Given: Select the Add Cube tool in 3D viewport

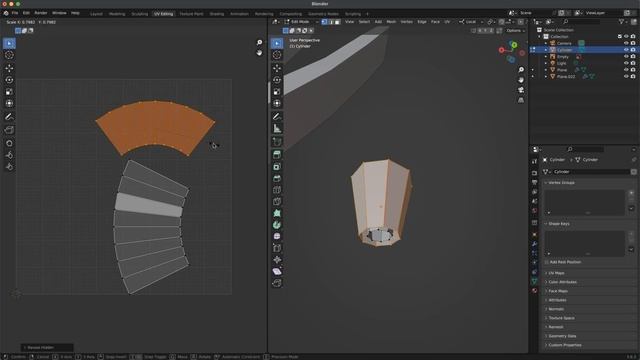Looking at the screenshot, I should pos(277,141).
